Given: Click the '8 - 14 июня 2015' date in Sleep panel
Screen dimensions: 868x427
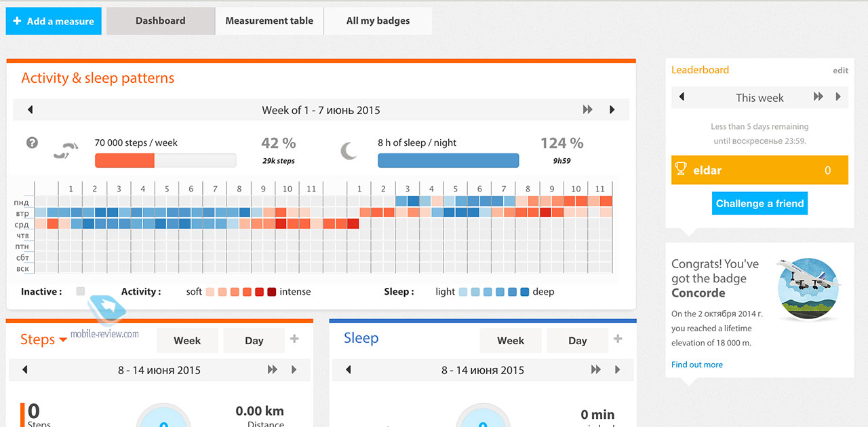Looking at the screenshot, I should pos(483,370).
